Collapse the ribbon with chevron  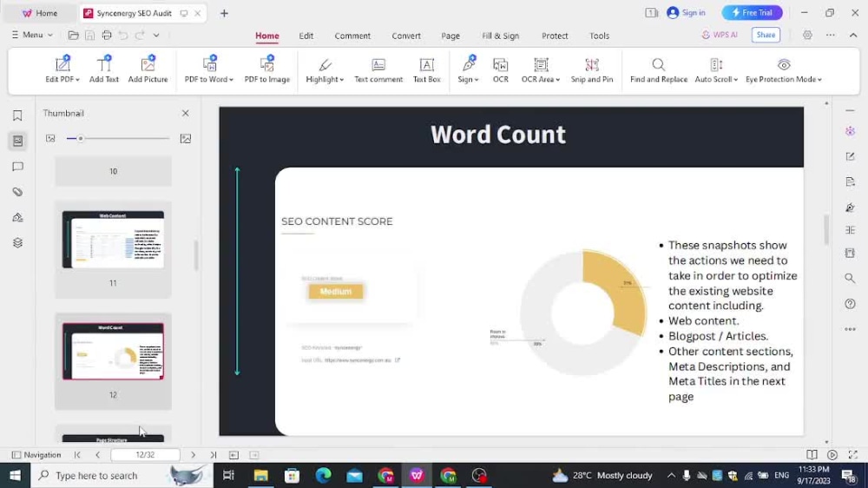[853, 35]
